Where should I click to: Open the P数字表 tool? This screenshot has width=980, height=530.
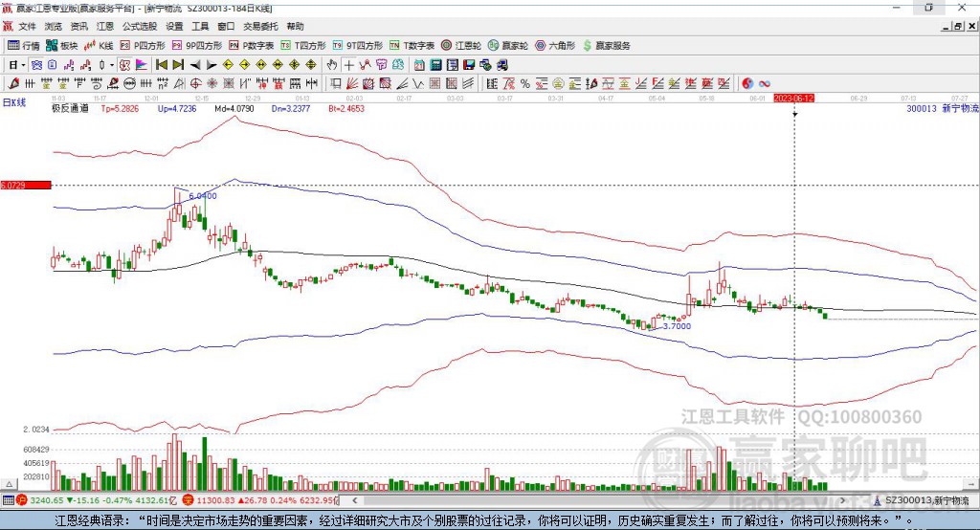[252, 46]
